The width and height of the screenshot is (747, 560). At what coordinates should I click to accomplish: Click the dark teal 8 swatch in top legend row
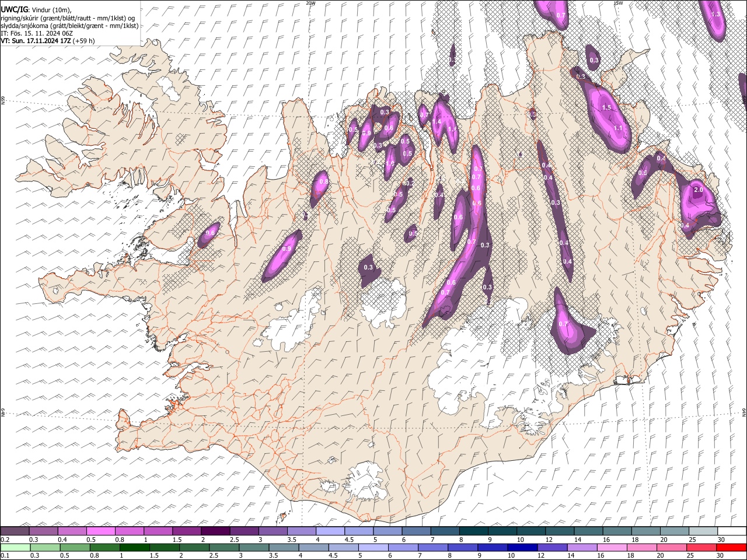coord(473,531)
